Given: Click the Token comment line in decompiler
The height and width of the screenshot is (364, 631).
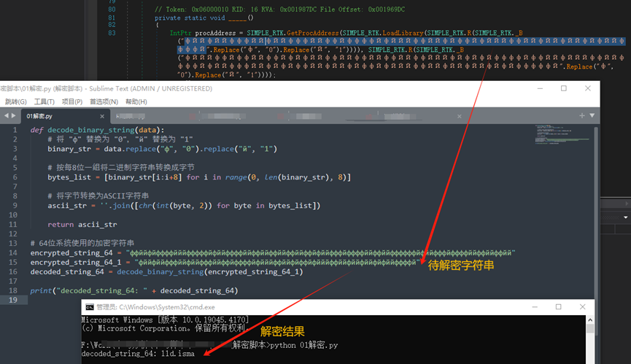Looking at the screenshot, I should (x=279, y=9).
